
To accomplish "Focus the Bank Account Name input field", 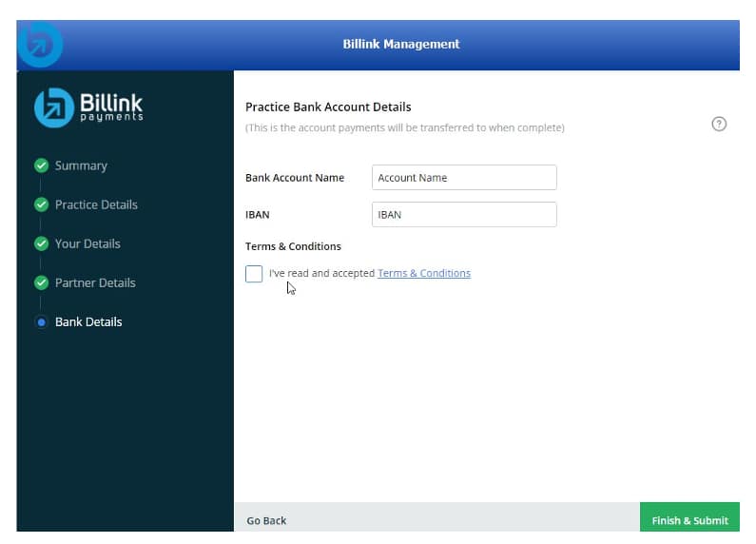I will (464, 178).
